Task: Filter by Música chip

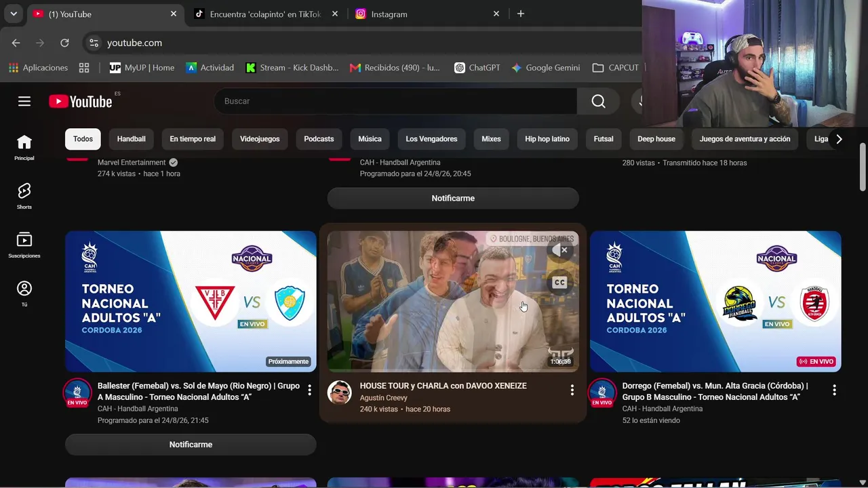Action: (370, 139)
